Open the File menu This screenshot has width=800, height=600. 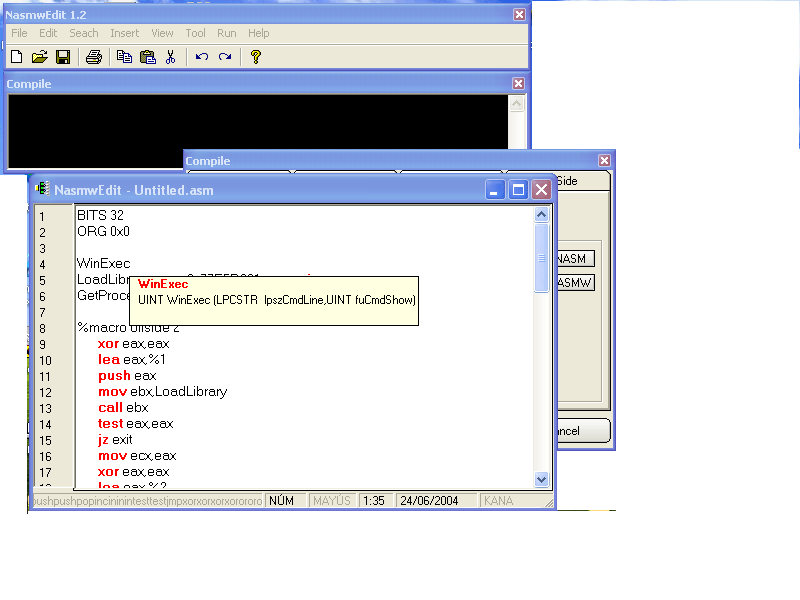point(19,33)
